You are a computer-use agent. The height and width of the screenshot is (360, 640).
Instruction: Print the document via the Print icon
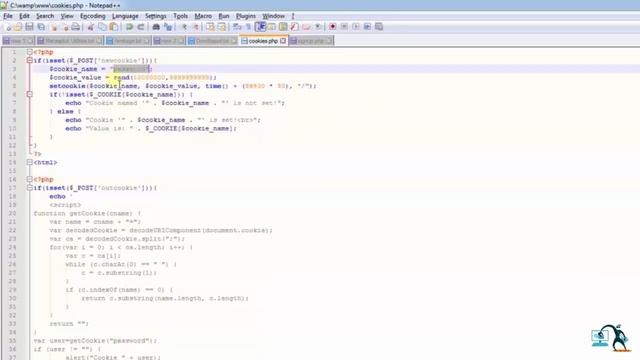coord(76,27)
